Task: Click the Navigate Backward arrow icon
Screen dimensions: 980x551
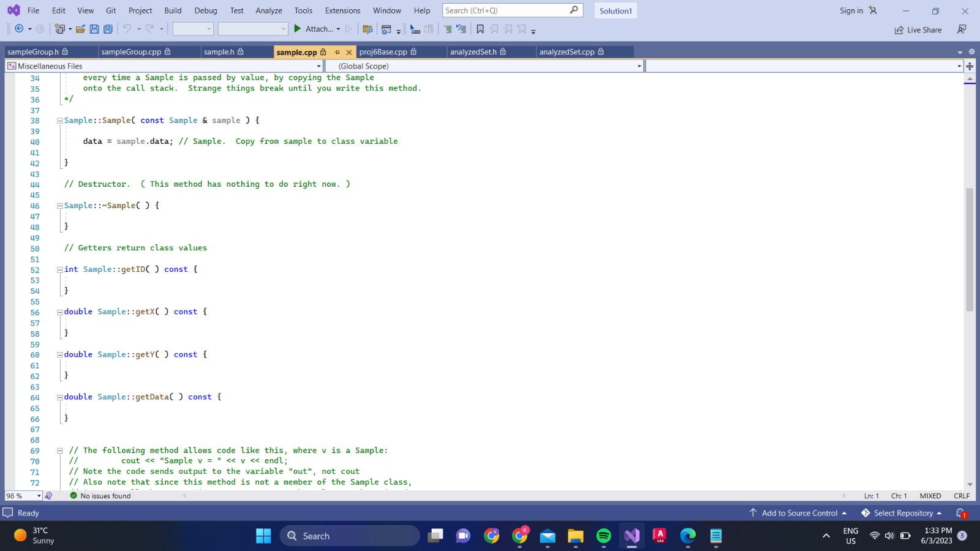Action: coord(18,28)
